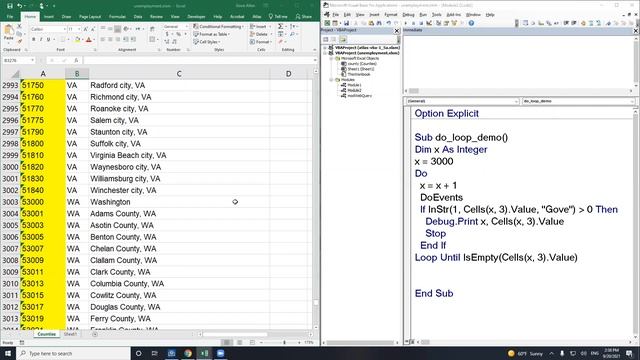640x360 pixels.
Task: Click the Tell me search box
Action: 278,17
